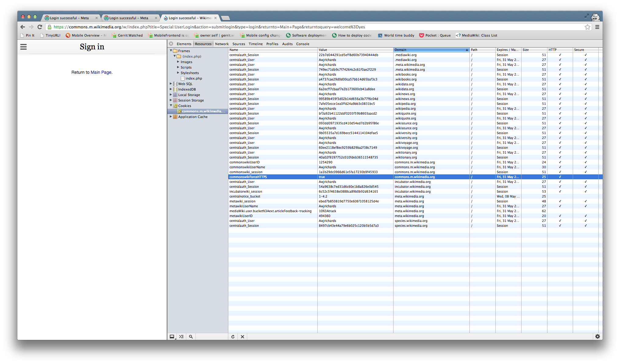Image resolution: width=620 pixels, height=364 pixels.
Task: Click the green padlock in the address bar
Action: pos(49,27)
